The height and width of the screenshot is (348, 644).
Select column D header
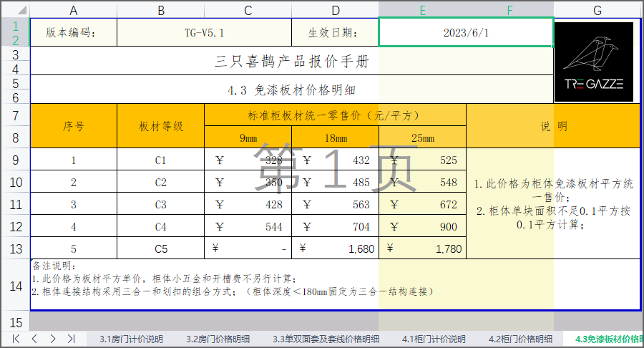(x=335, y=10)
